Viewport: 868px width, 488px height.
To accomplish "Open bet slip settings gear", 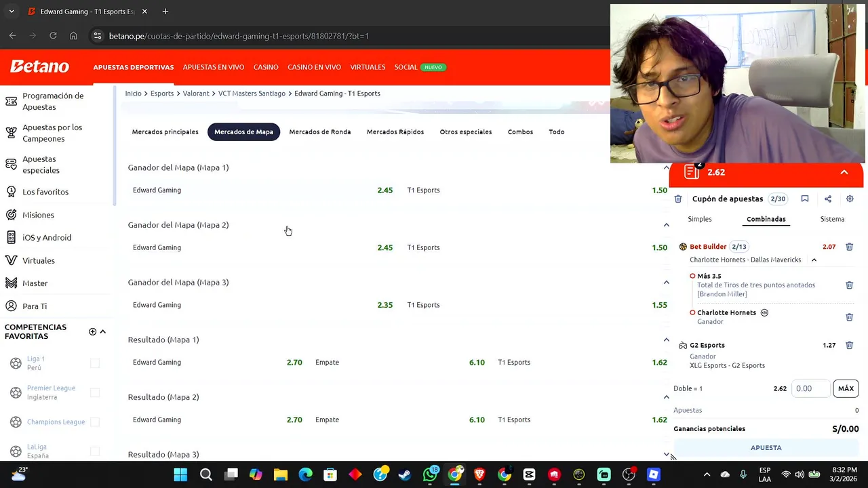I will point(850,199).
